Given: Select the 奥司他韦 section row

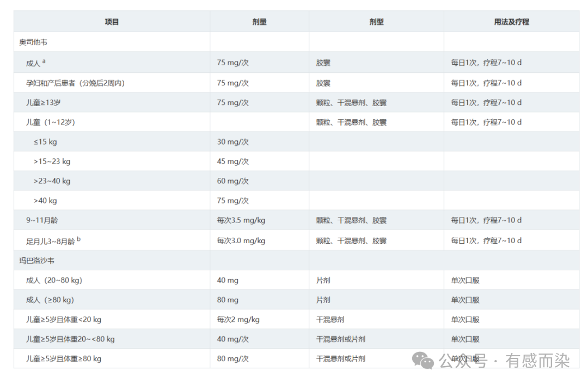Looking at the screenshot, I should pos(33,42).
